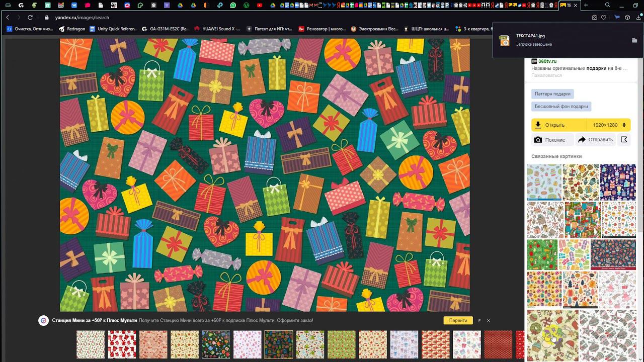Open related image with dark navy gifts

coord(618,182)
